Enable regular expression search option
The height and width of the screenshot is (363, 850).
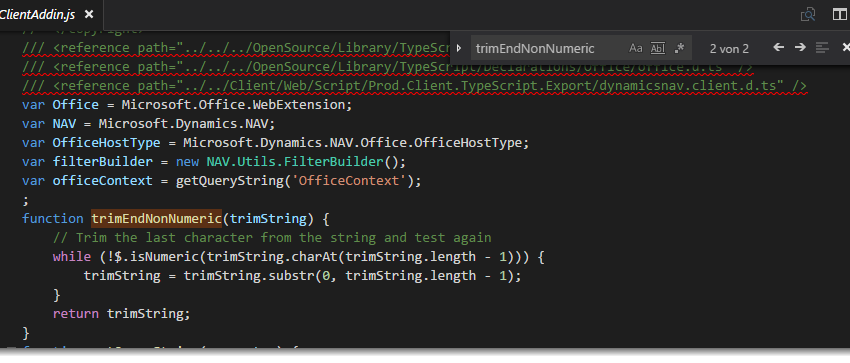click(680, 48)
